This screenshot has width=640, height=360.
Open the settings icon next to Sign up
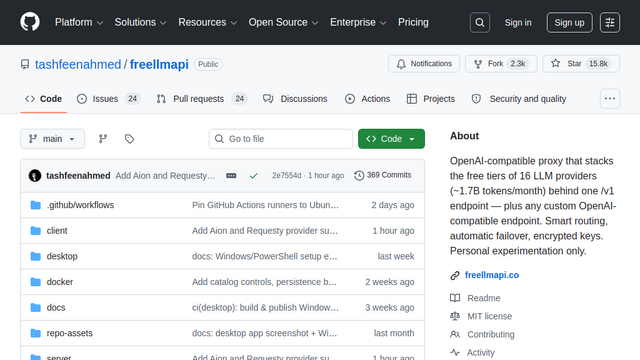pos(610,22)
